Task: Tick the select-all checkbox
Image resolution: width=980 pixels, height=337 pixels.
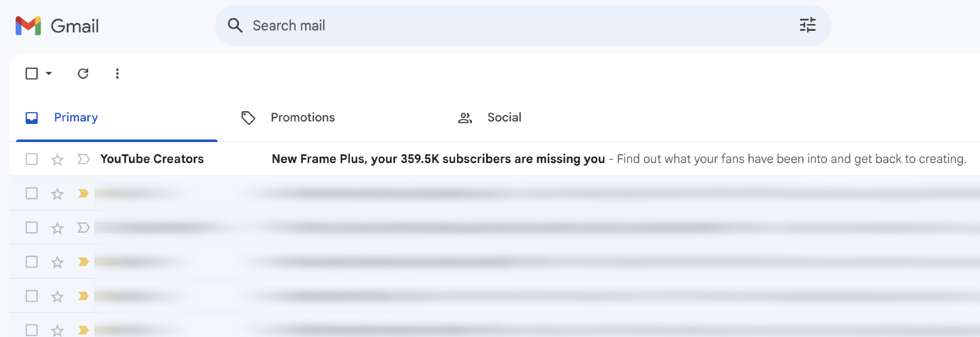Action: pos(32,73)
